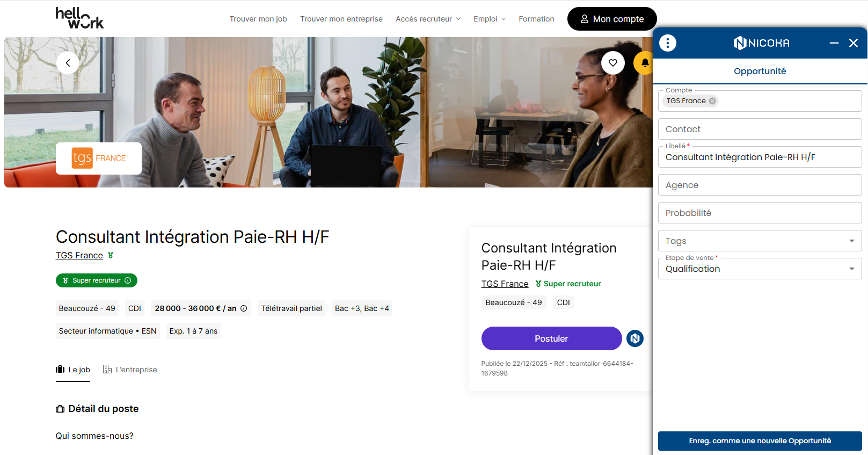Click the CDI tag in apply card
The image size is (868, 455).
(x=564, y=302)
